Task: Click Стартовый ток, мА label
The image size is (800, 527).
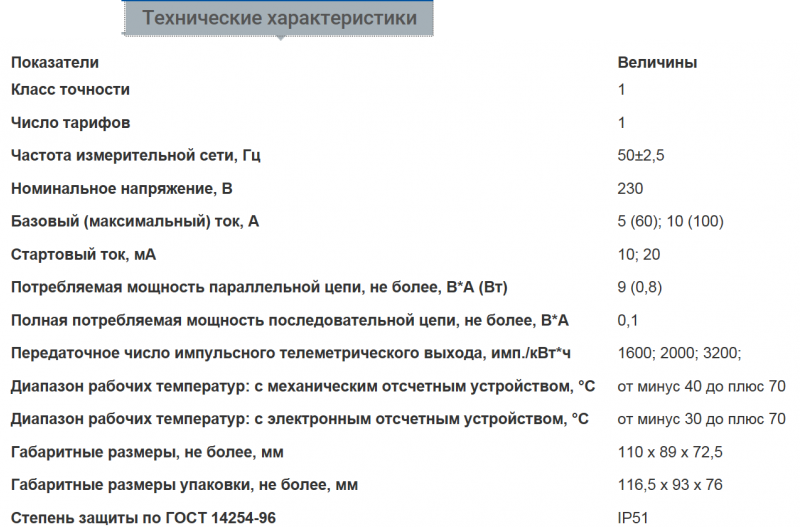Action: [x=83, y=255]
